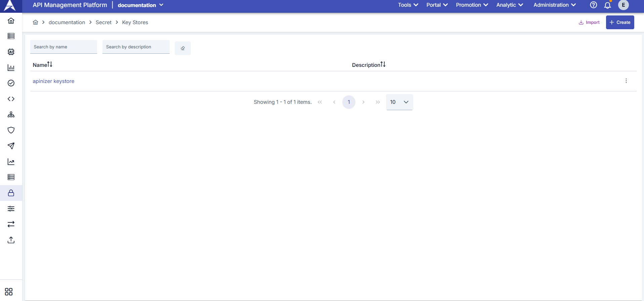Expand the documentation project dropdown
This screenshot has height=301, width=644.
140,5
